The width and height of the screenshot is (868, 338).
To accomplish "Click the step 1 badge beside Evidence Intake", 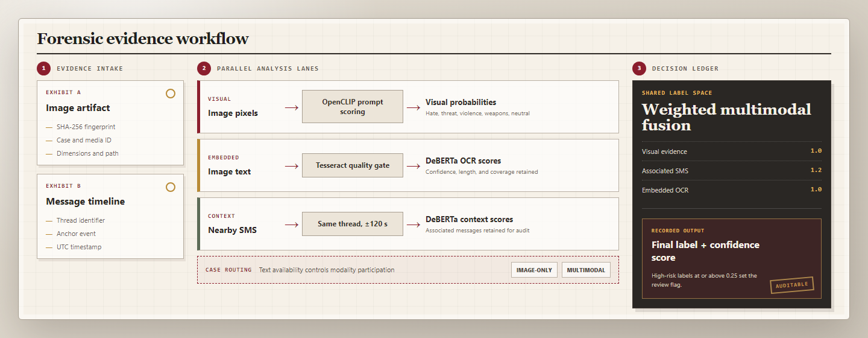I will click(43, 68).
